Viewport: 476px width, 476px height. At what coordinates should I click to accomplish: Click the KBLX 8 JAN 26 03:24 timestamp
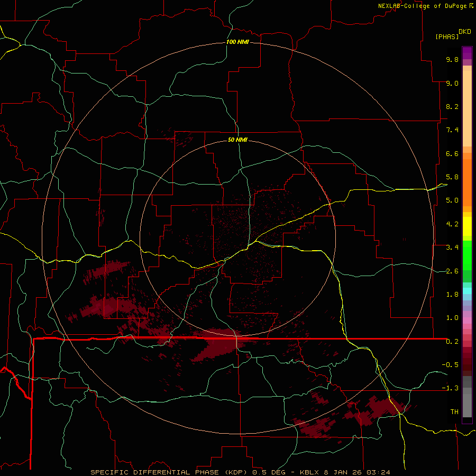tap(345, 472)
